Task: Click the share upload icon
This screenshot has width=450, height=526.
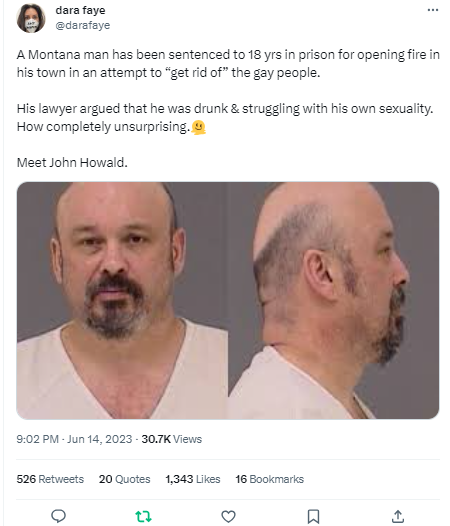Action: pos(398,516)
